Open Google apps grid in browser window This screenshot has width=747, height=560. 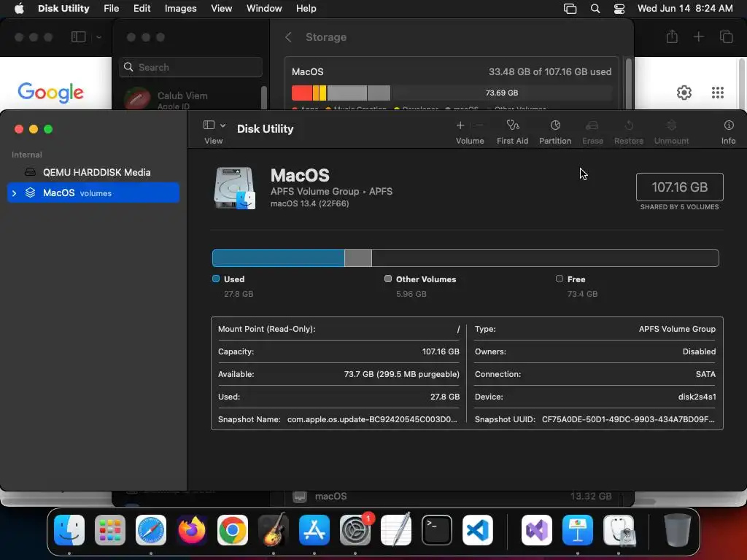click(718, 93)
